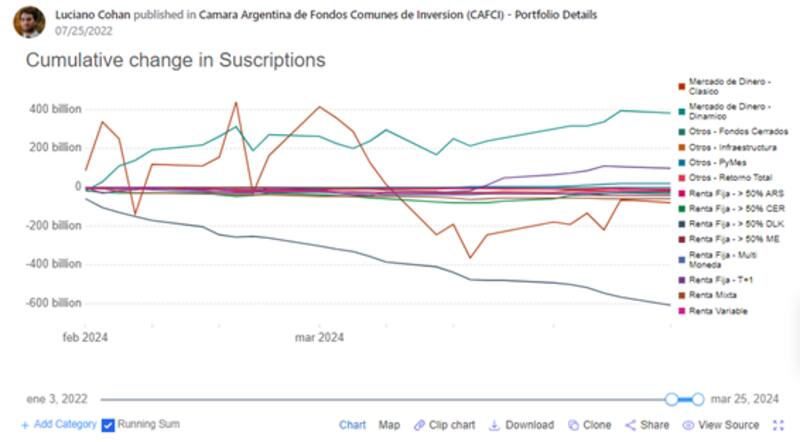
Task: Click the Download arrow icon
Action: pyautogui.click(x=495, y=425)
